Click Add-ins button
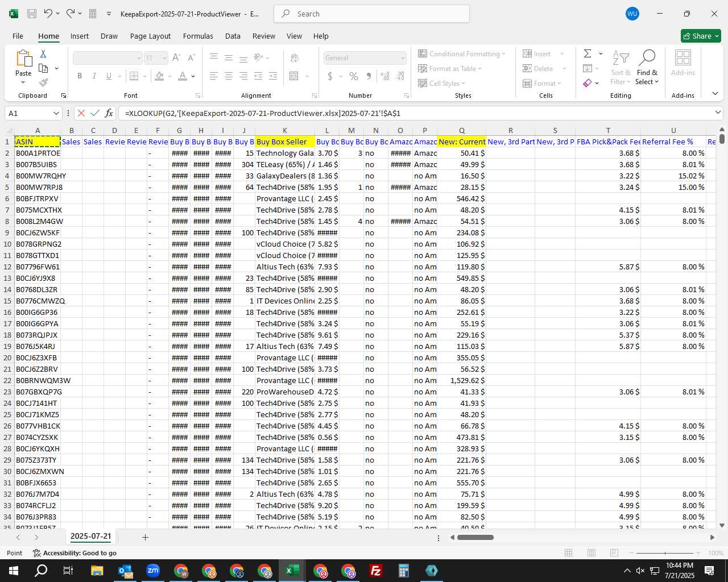The width and height of the screenshot is (728, 582). [682, 63]
